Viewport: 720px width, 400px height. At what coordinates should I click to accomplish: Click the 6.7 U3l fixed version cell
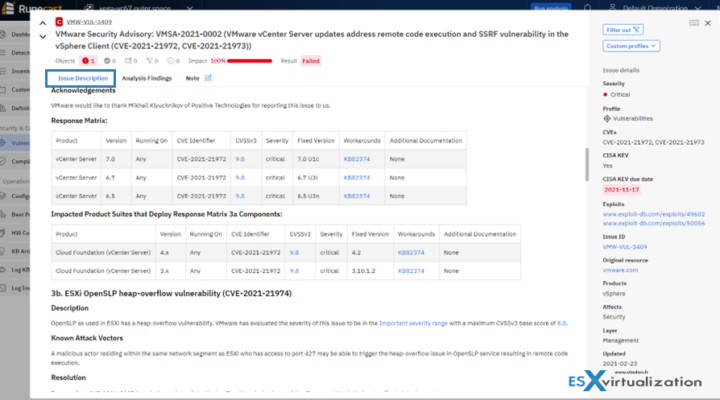(x=316, y=177)
